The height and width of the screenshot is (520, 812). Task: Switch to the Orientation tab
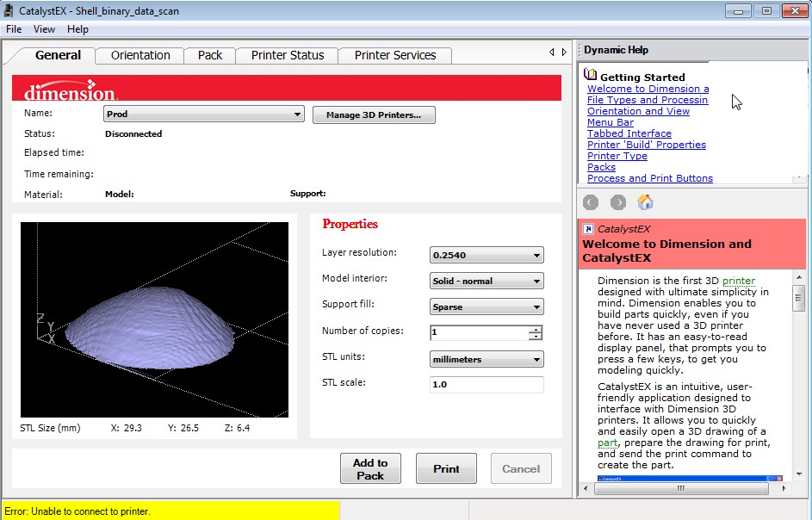click(x=139, y=55)
